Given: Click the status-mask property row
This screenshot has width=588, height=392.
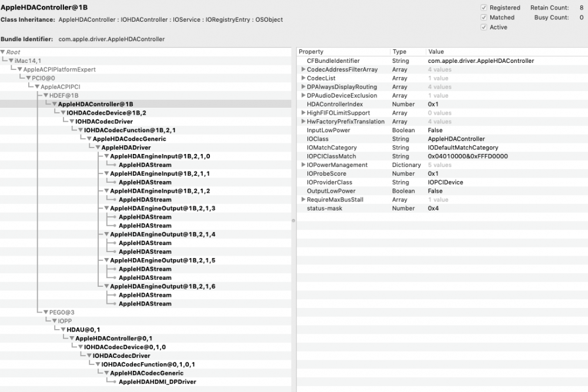Looking at the screenshot, I should pos(443,209).
